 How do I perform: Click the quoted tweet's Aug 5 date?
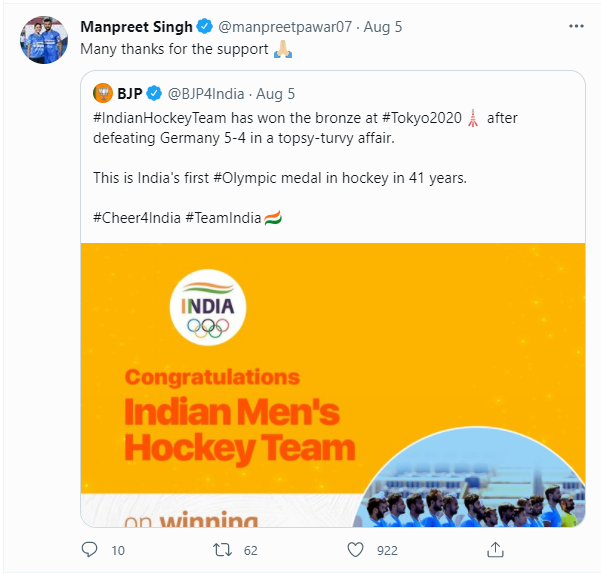(276, 94)
